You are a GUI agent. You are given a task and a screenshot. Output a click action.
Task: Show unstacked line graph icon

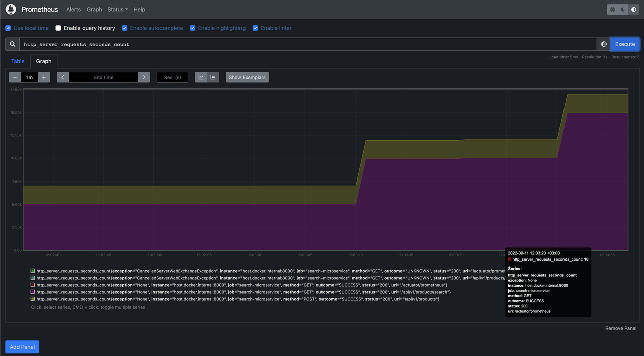coord(201,77)
